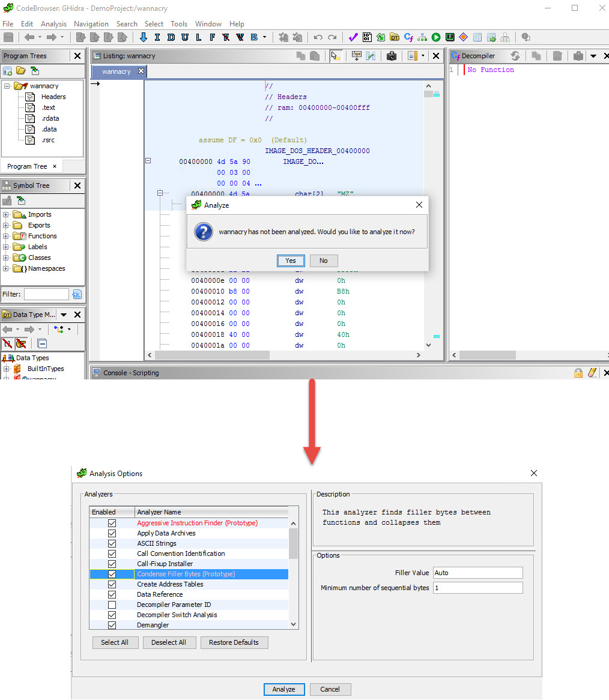Open the Decompiler panel dropdown menu

click(x=593, y=56)
